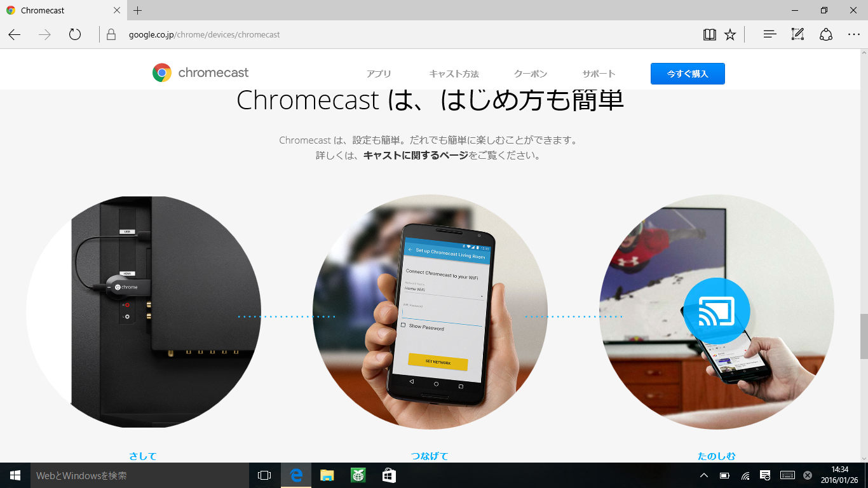Click the vertical scrollbar thumb
Image resolution: width=868 pixels, height=488 pixels.
tap(864, 336)
